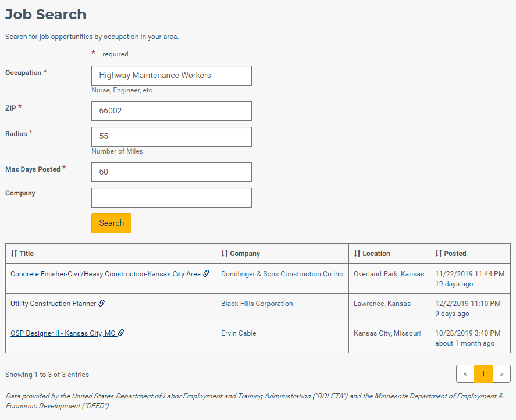Click link icon beside Concrete Finisher job
This screenshot has width=516, height=420.
(x=207, y=273)
